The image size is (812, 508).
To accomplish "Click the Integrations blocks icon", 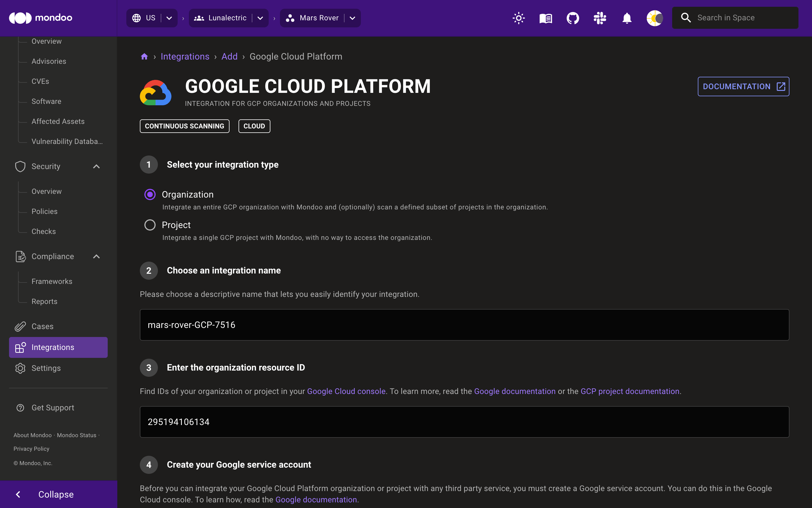I will [x=20, y=347].
